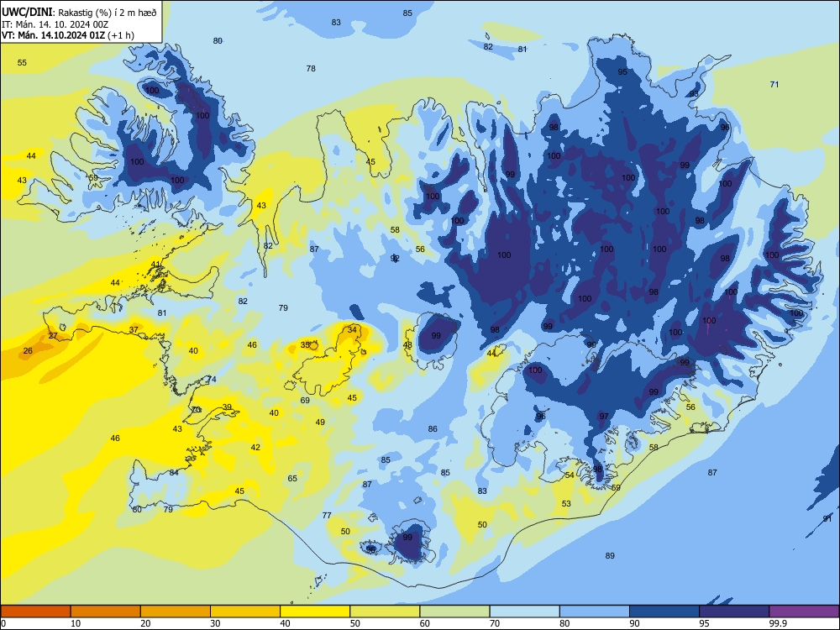Viewport: 840px width, 630px height.
Task: Click the humidity value '53' on the map
Action: coord(566,503)
